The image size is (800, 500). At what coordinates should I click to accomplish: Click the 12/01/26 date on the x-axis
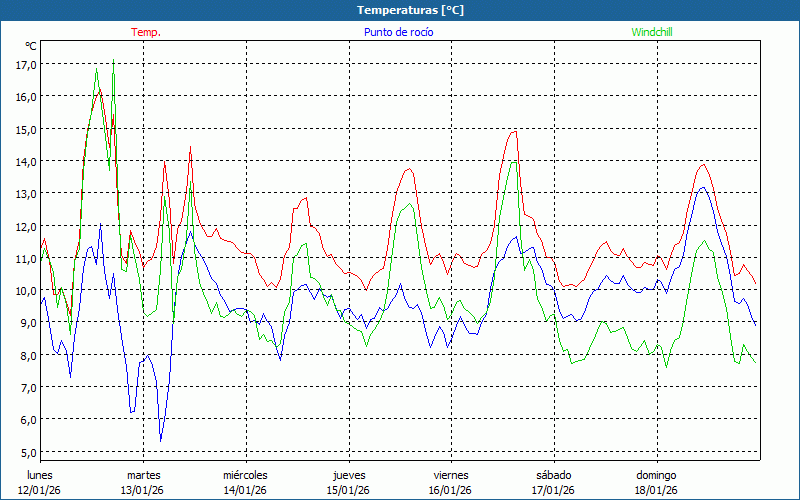(39, 490)
